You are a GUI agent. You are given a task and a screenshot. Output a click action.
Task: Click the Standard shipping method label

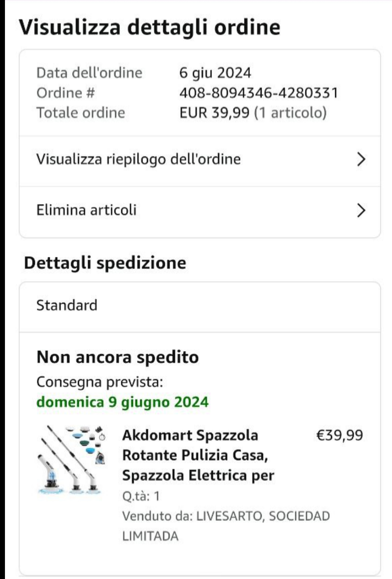click(67, 305)
